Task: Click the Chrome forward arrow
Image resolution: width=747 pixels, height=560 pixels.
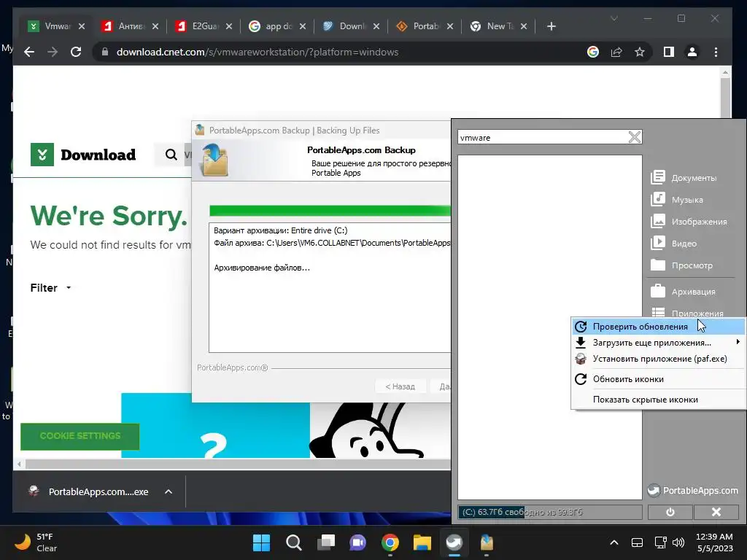Action: coord(53,52)
